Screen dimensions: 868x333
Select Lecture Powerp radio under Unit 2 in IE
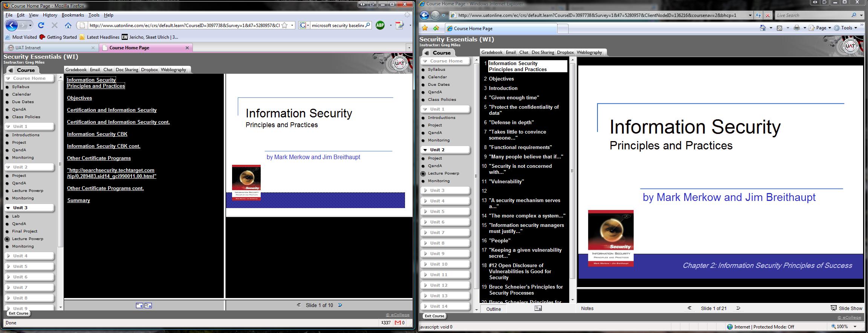[x=423, y=173]
